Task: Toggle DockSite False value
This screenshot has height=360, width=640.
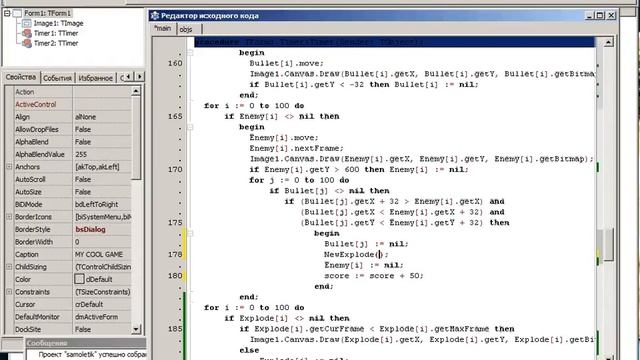Action: [x=102, y=329]
